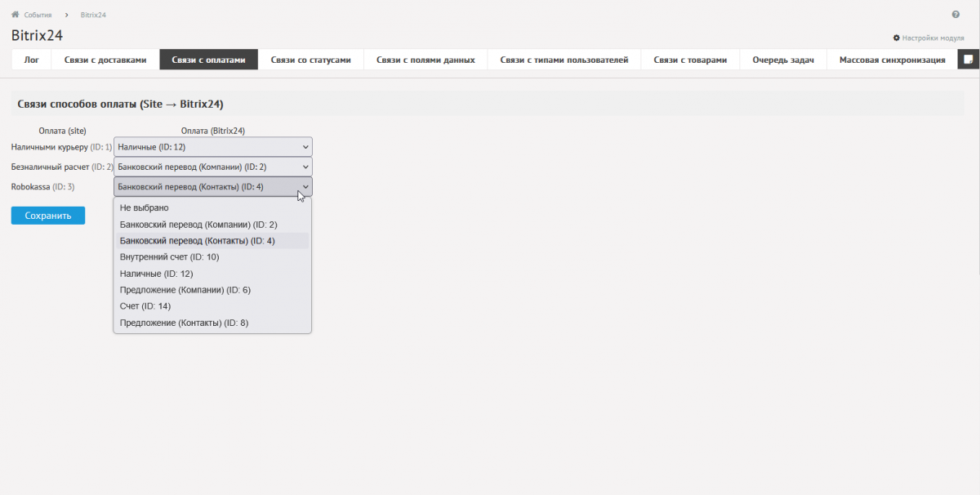Select the Связи с типами пользователей tab
980x495 pixels.
[x=564, y=60]
